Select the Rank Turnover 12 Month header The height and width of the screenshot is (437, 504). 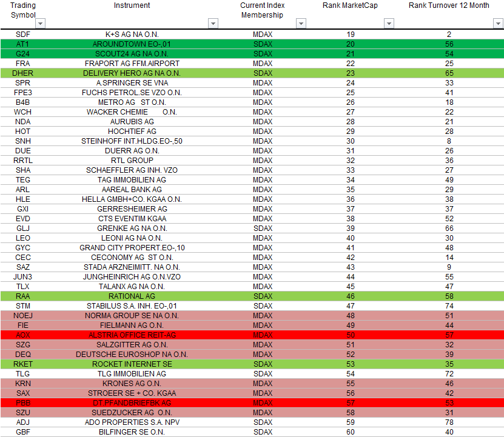click(x=449, y=5)
